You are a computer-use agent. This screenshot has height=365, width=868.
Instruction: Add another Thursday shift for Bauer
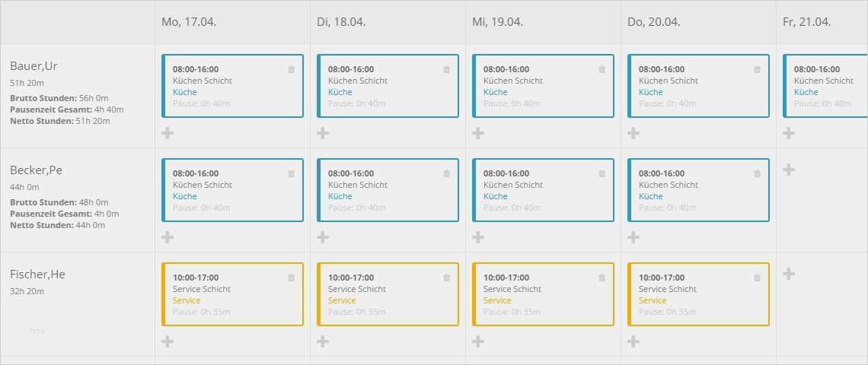click(x=633, y=133)
